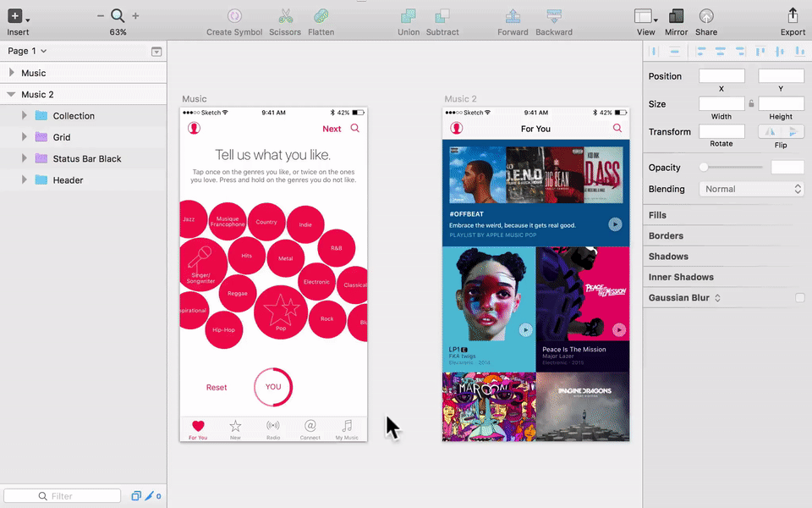This screenshot has width=812, height=508.
Task: Click align right icon
Action: [740, 52]
